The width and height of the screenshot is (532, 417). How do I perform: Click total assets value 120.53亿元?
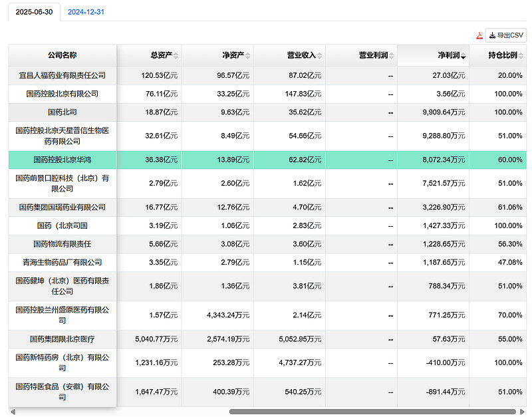coord(160,75)
